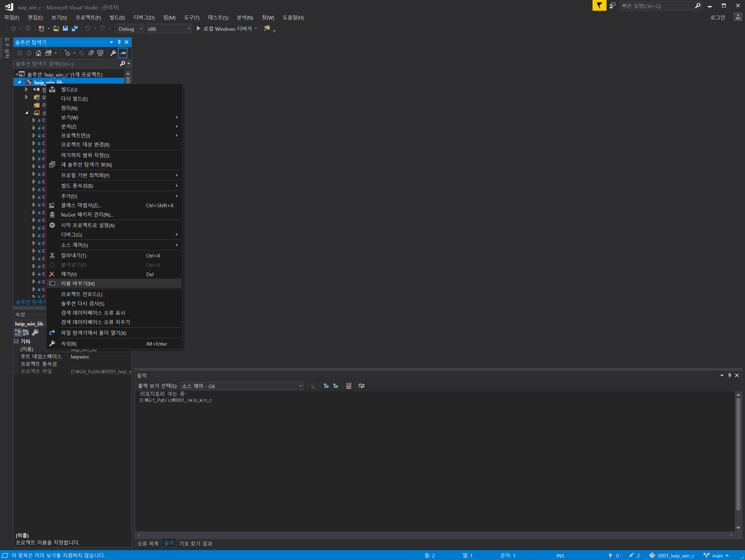745x560 pixels.
Task: Open the output source '소스 제어 - Git' dropdown
Action: (x=242, y=386)
